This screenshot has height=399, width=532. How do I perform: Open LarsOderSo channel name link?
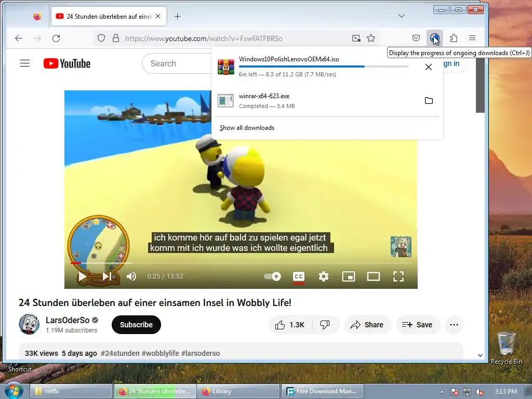tap(68, 320)
